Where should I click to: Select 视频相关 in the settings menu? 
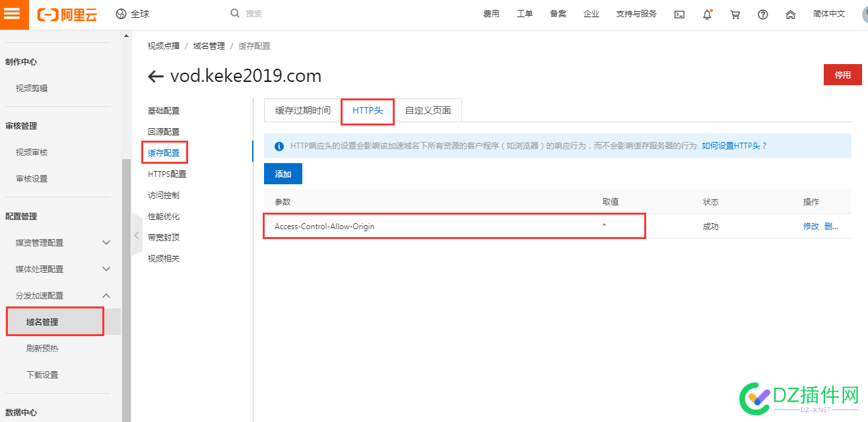[164, 259]
